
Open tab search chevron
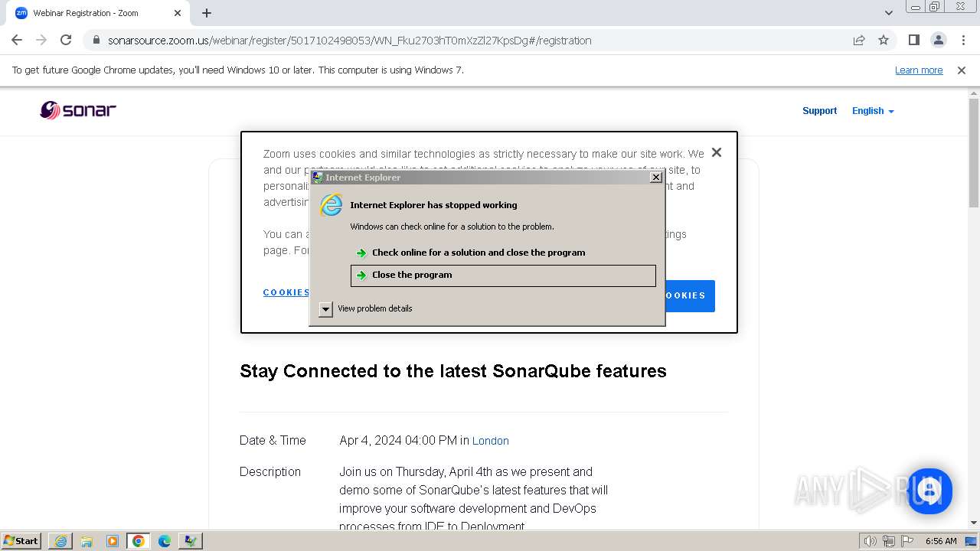(x=888, y=13)
